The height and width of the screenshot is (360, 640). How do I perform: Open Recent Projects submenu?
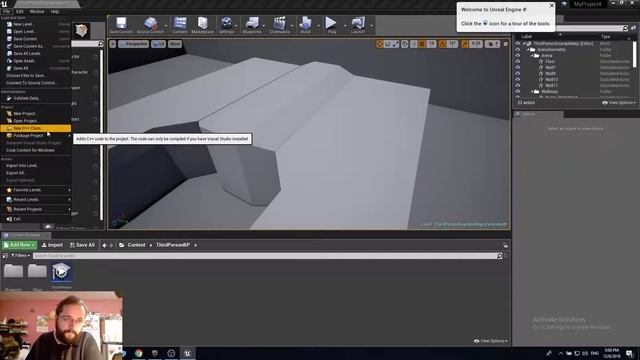tap(36, 209)
